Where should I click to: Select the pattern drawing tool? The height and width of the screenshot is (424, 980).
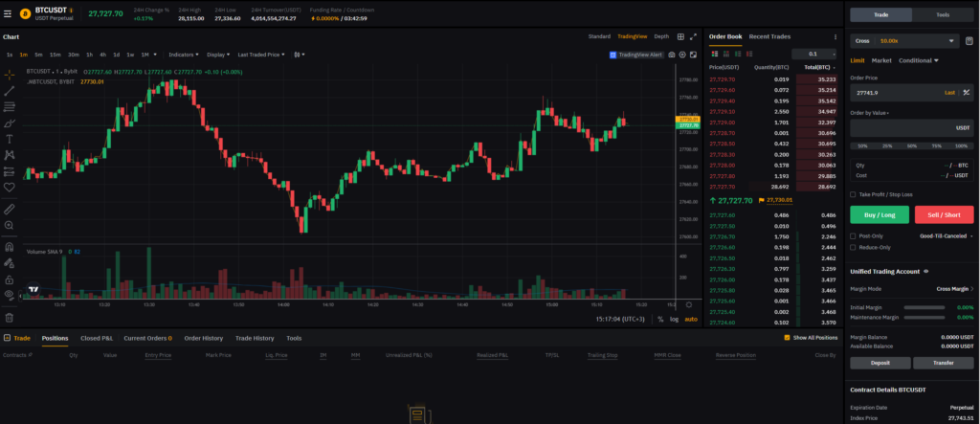[10, 154]
